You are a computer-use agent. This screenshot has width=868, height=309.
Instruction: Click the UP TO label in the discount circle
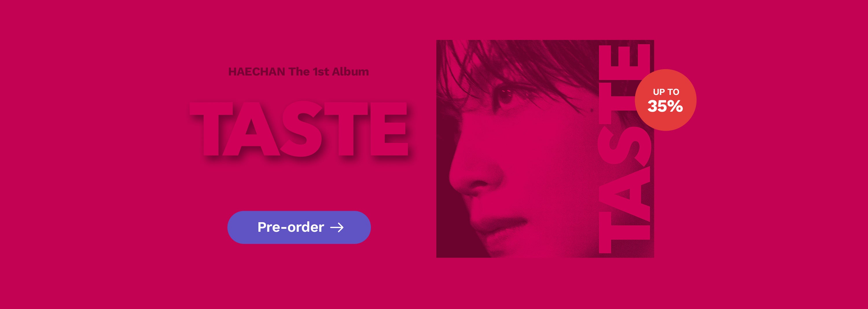666,92
